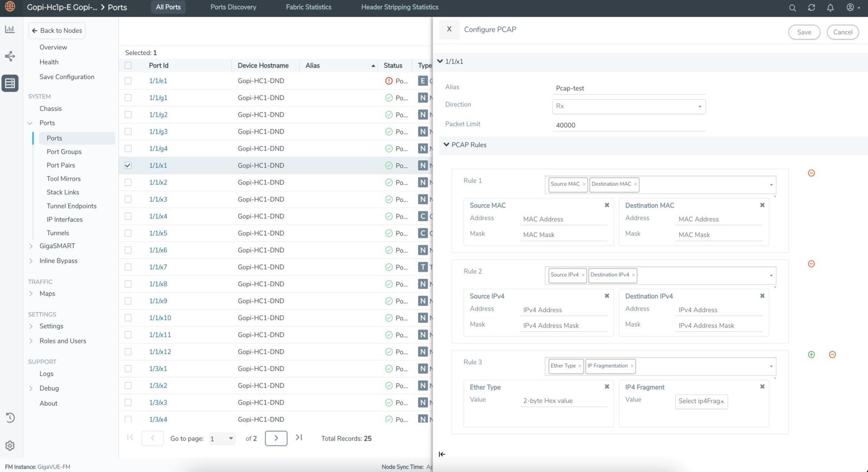Toggle the select-all checkbox in table header
This screenshot has width=868, height=472.
click(x=128, y=66)
